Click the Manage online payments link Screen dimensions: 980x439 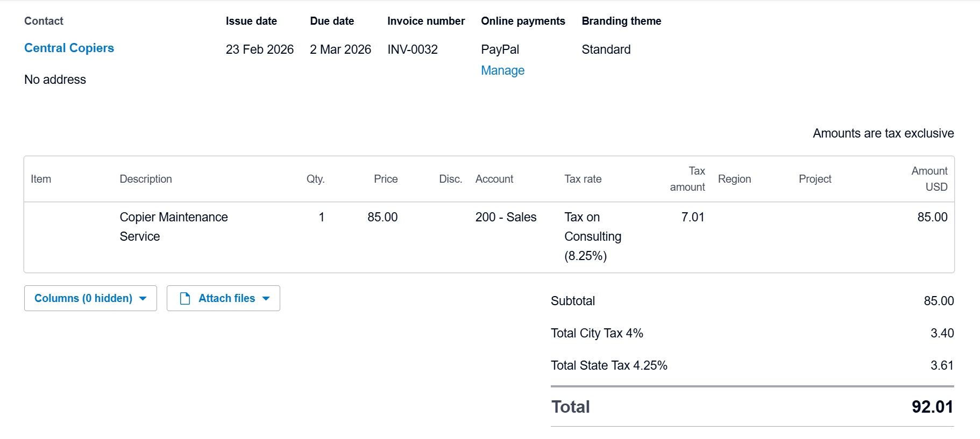(502, 70)
